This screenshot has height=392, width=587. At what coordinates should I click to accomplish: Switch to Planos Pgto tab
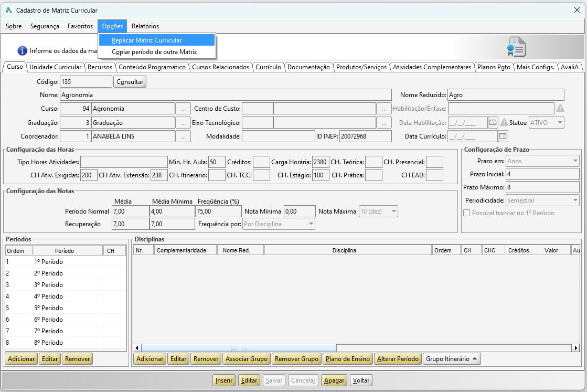tap(494, 67)
